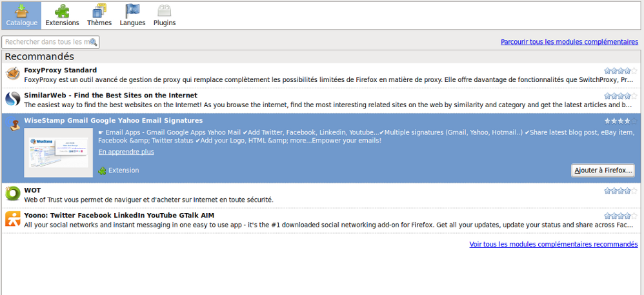Image resolution: width=644 pixels, height=295 pixels.
Task: Open the Catalogue tab
Action: [x=21, y=15]
